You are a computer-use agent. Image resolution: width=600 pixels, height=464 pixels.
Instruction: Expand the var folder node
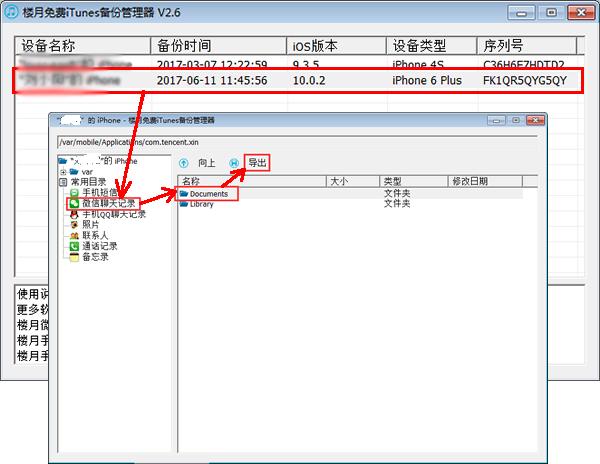click(x=64, y=172)
